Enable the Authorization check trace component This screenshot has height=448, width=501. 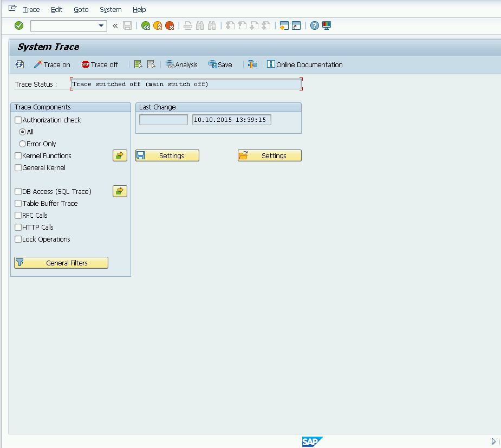18,120
